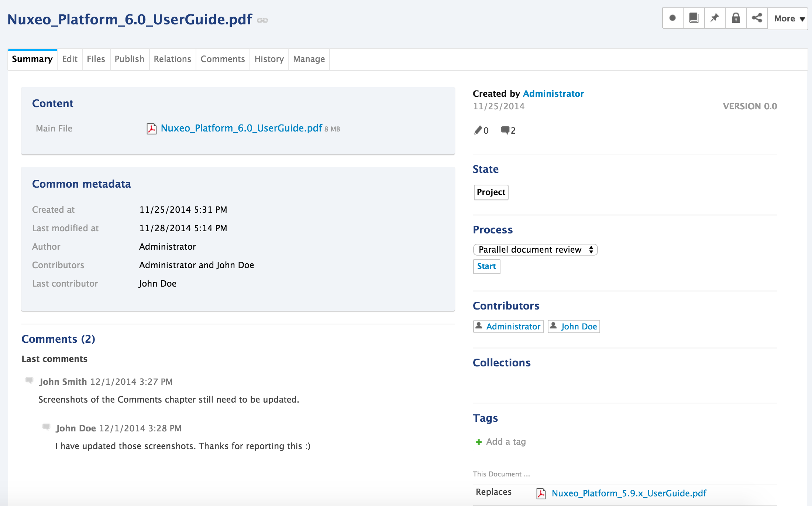Click the permalink chain icon beside the title
The width and height of the screenshot is (812, 506).
(x=262, y=20)
